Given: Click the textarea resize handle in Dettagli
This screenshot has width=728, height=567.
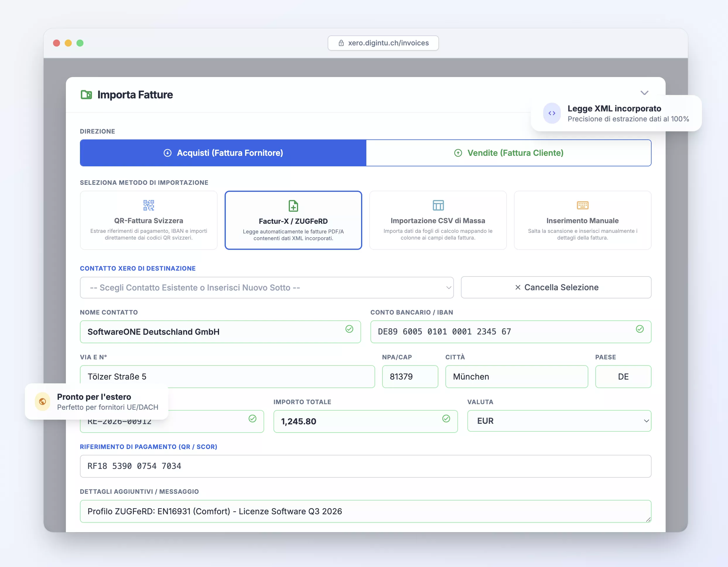Looking at the screenshot, I should [x=648, y=519].
